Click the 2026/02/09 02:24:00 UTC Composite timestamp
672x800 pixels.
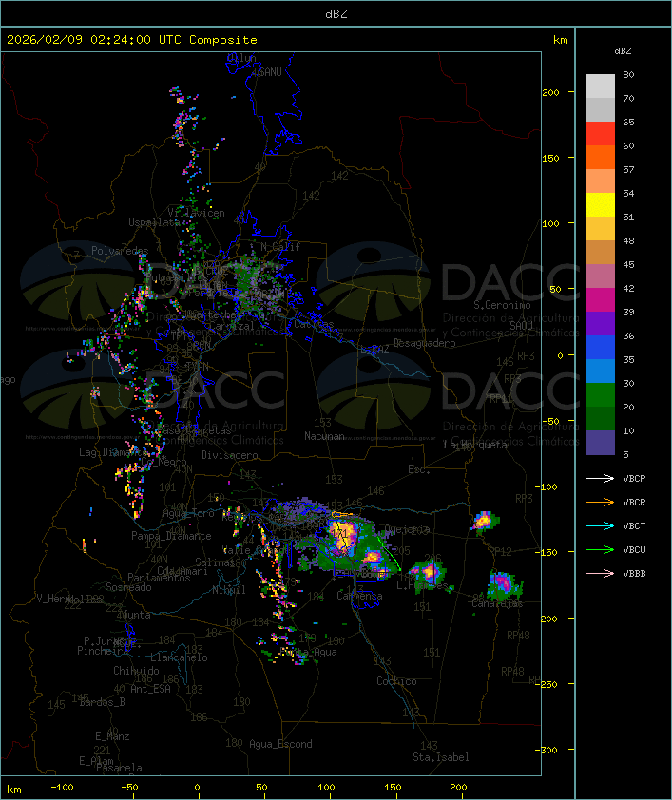132,40
